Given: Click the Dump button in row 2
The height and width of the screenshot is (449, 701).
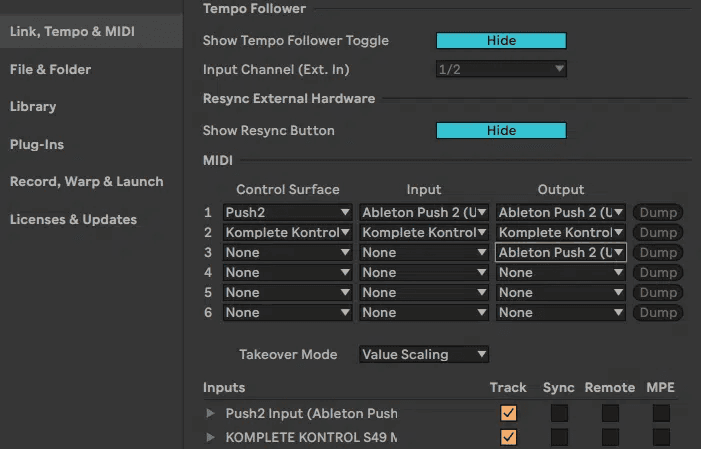Looking at the screenshot, I should (658, 233).
